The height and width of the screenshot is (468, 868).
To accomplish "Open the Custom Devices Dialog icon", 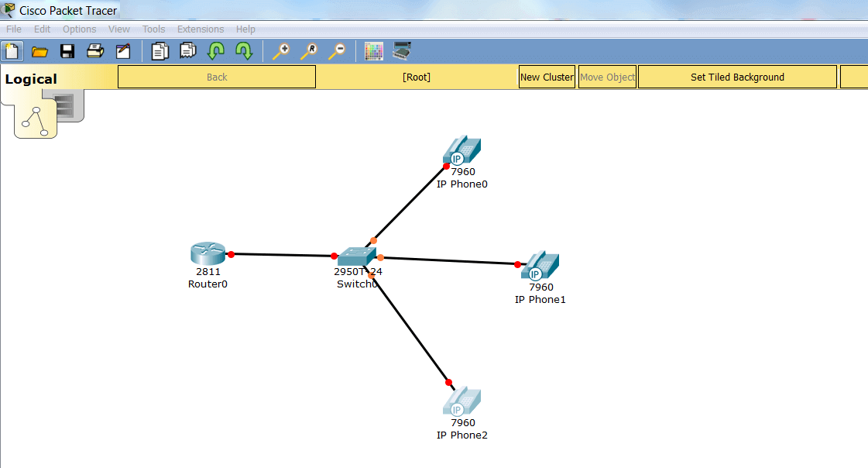I will coord(402,52).
